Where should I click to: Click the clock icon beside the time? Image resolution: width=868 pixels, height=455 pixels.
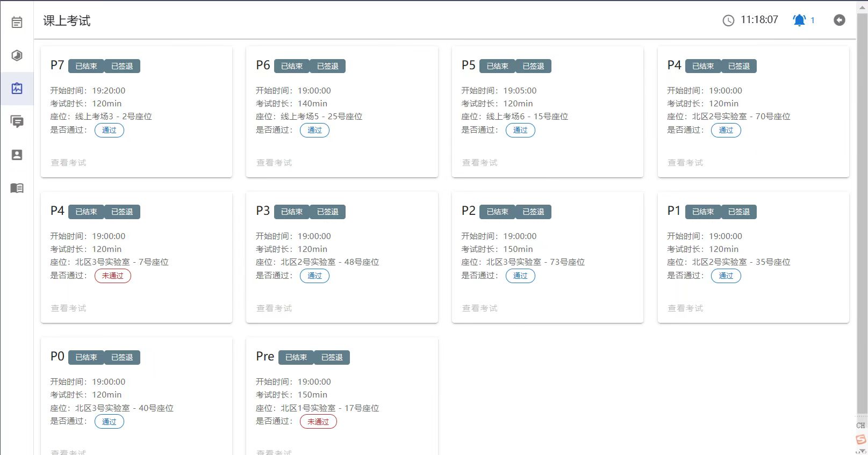coord(728,20)
